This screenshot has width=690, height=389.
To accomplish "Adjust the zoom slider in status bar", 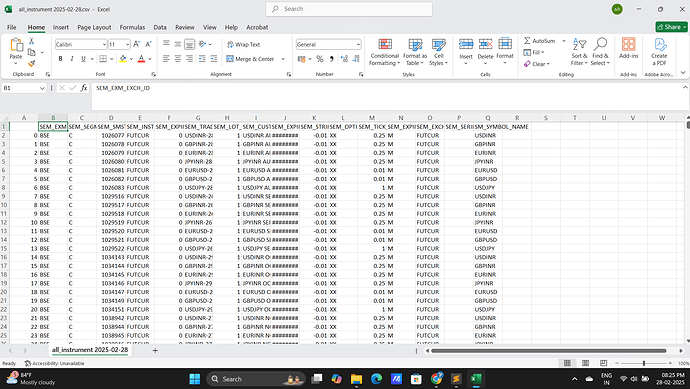I will point(644,363).
